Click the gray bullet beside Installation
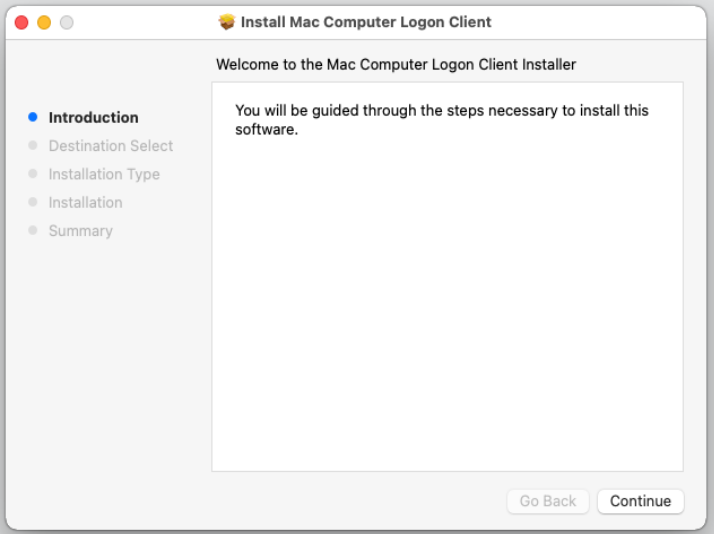 point(33,202)
